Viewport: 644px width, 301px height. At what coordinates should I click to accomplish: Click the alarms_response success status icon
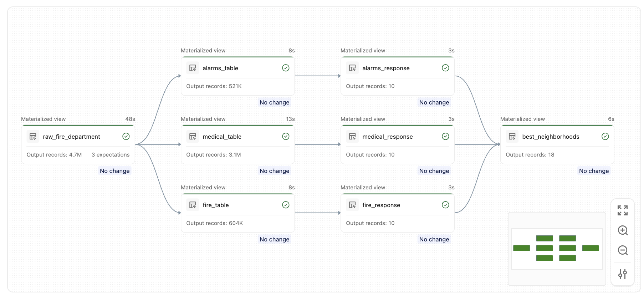tap(445, 68)
